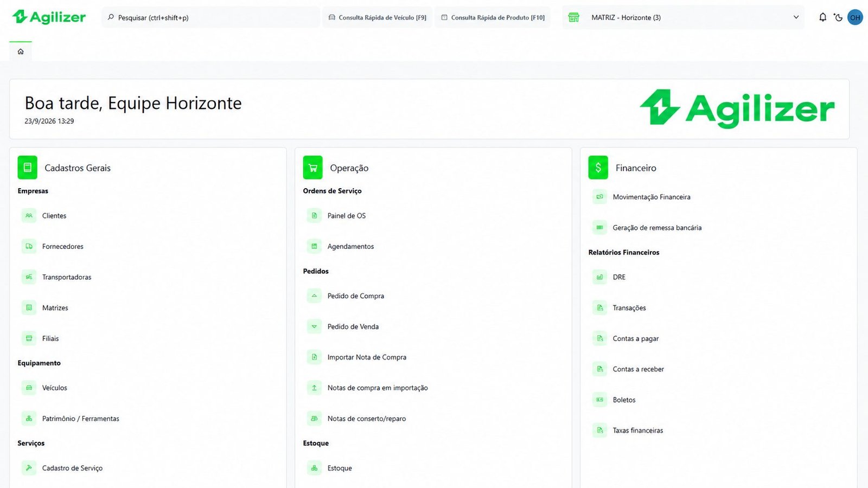Open Consulta Rápida de Produto [F10]
Screen dimensions: 868x488
tap(493, 17)
